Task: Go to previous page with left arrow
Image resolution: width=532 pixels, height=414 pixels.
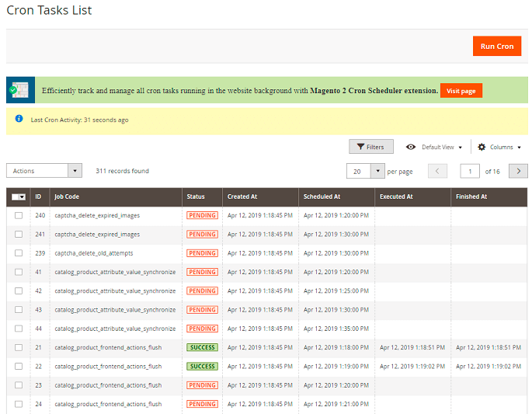Action: [x=437, y=171]
